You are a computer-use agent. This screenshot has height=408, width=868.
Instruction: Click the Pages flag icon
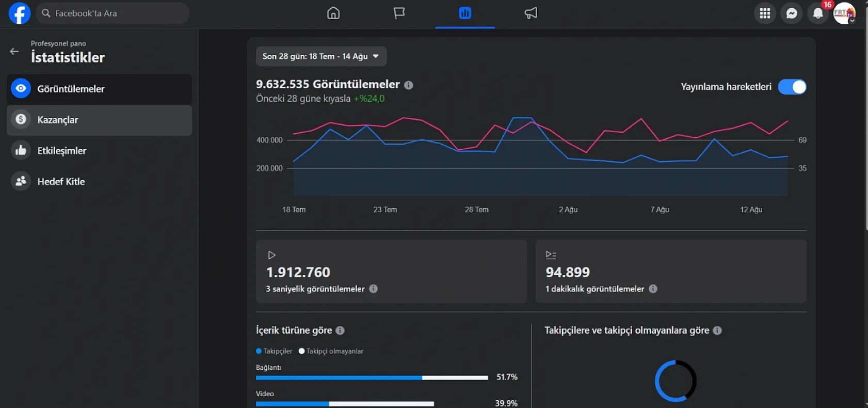click(x=399, y=13)
